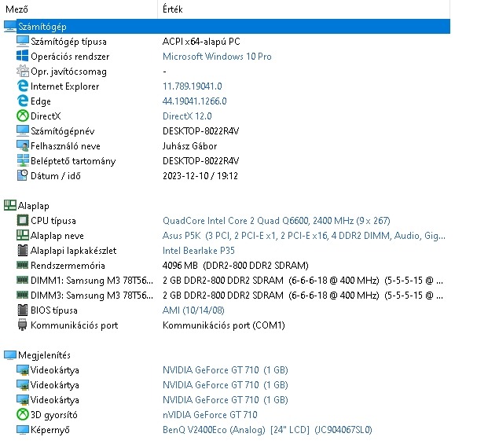Click the first Videokártya row's card icon
The image size is (499, 448).
22,370
